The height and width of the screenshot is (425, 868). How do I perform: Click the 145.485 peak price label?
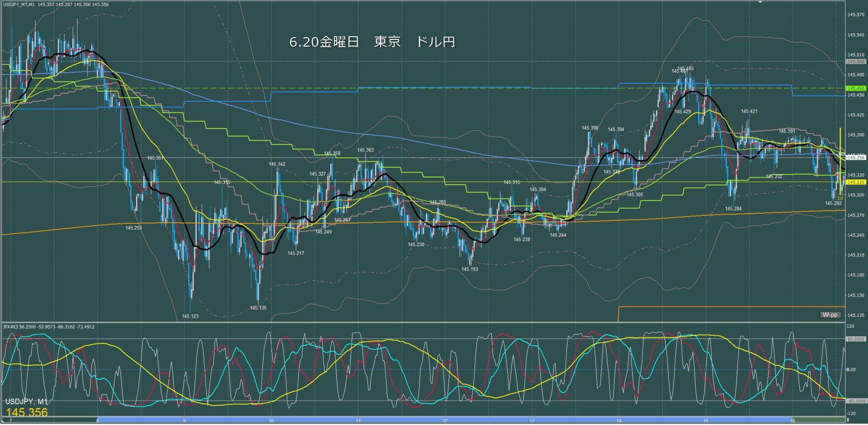pyautogui.click(x=686, y=68)
